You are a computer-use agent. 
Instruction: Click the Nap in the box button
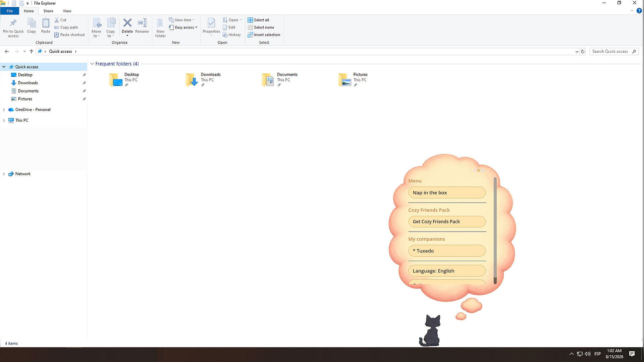coord(447,193)
